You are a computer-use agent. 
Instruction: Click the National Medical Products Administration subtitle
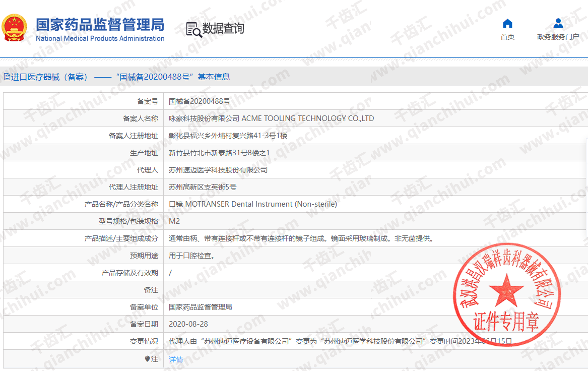pyautogui.click(x=100, y=39)
